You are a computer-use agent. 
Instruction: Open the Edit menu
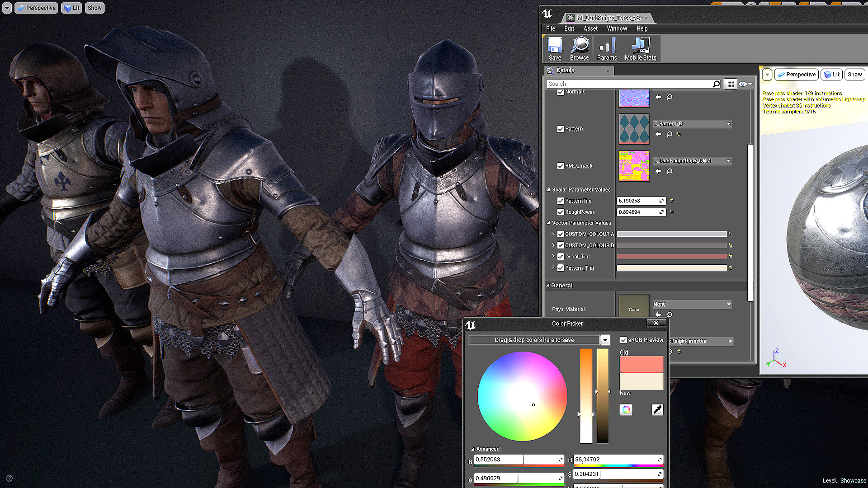tap(569, 28)
